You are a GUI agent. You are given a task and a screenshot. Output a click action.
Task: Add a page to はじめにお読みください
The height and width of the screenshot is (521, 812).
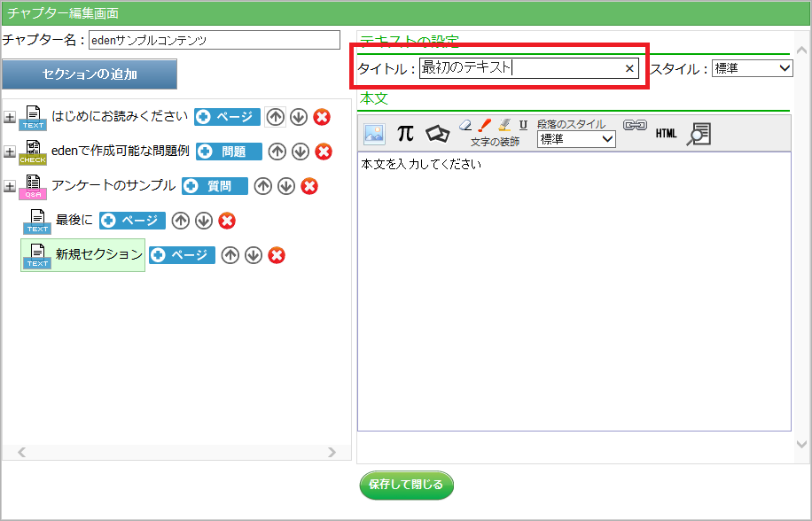coord(227,117)
